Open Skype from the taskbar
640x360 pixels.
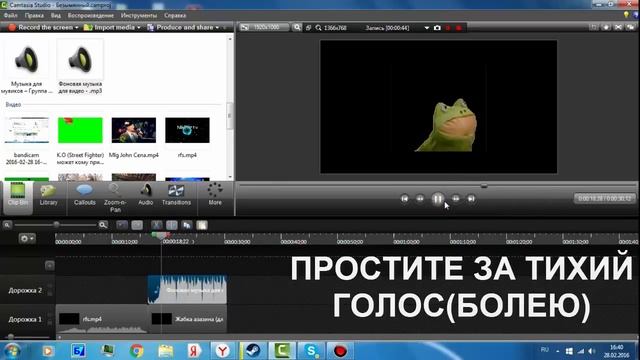point(311,351)
